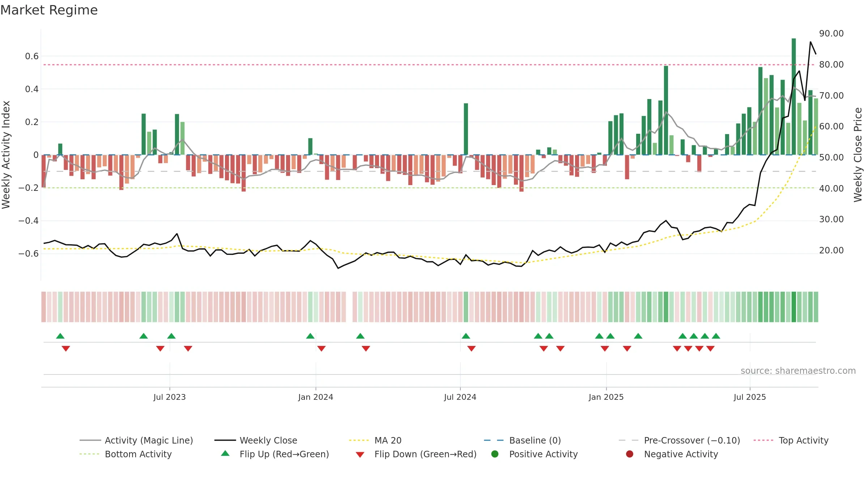The width and height of the screenshot is (868, 488).
Task: Click the Bottom Activity legend entry
Action: (x=125, y=454)
